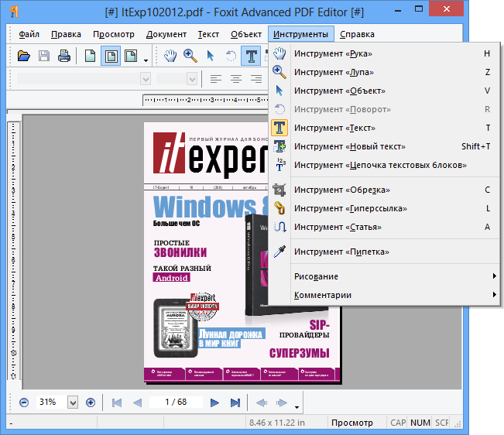Choose Инструмент «Обрезка» menu entry
The image size is (504, 435).
pyautogui.click(x=385, y=190)
